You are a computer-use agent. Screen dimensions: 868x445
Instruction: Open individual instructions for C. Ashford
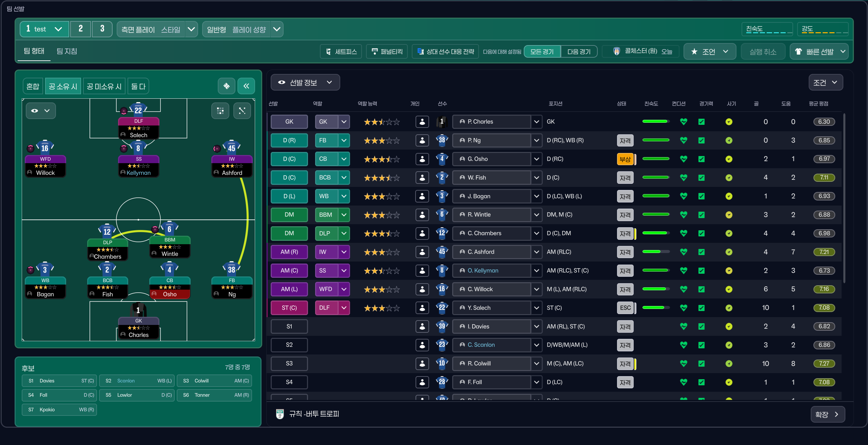click(x=422, y=252)
